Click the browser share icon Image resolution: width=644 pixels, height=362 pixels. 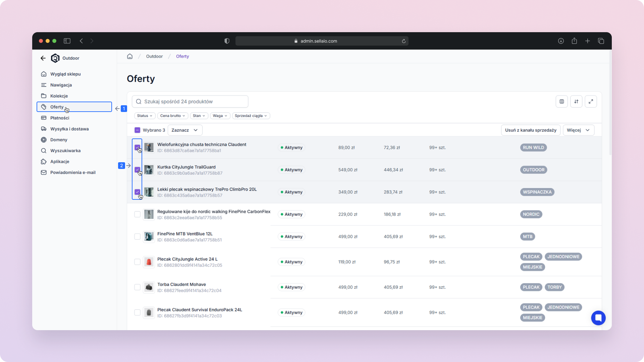(x=574, y=41)
